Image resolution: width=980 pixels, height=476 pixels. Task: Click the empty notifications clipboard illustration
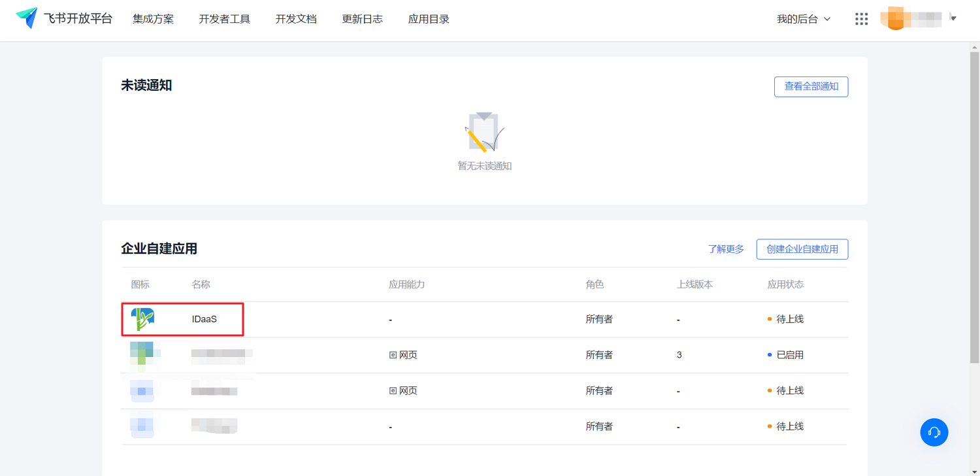[484, 133]
